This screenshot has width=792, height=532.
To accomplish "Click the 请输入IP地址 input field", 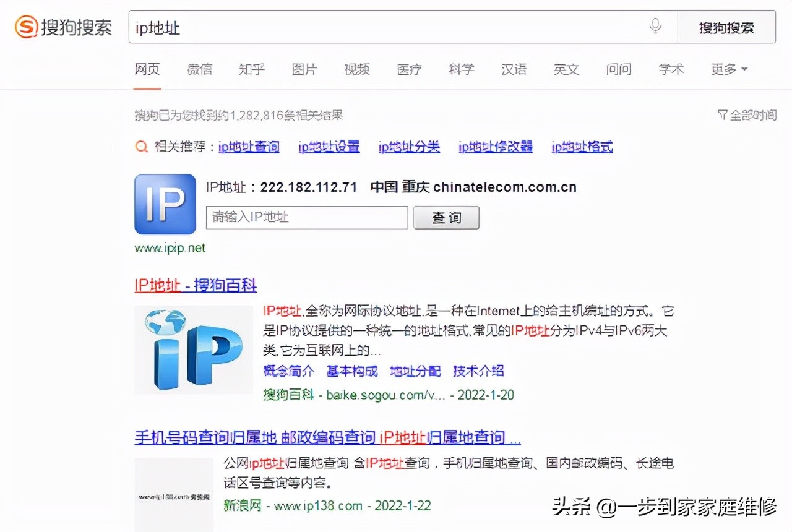I will pos(306,218).
